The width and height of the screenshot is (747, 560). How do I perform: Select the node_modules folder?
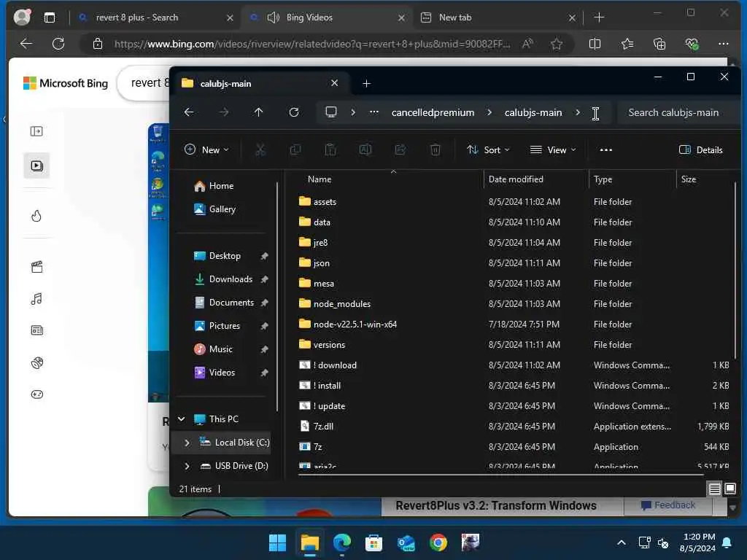pos(341,304)
